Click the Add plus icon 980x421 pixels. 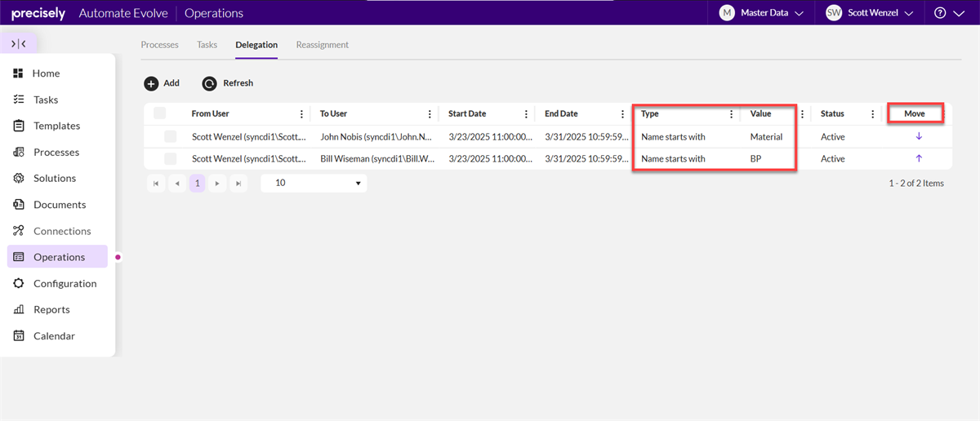pyautogui.click(x=151, y=83)
